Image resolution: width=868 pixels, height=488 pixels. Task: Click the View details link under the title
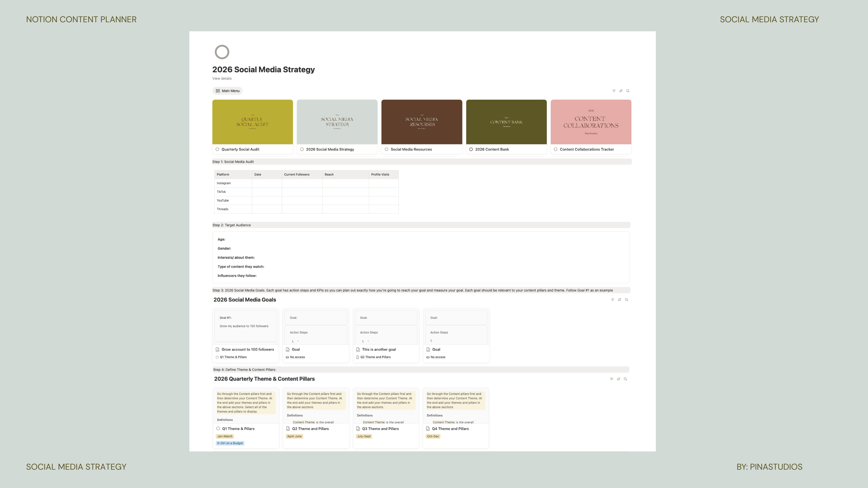[222, 78]
